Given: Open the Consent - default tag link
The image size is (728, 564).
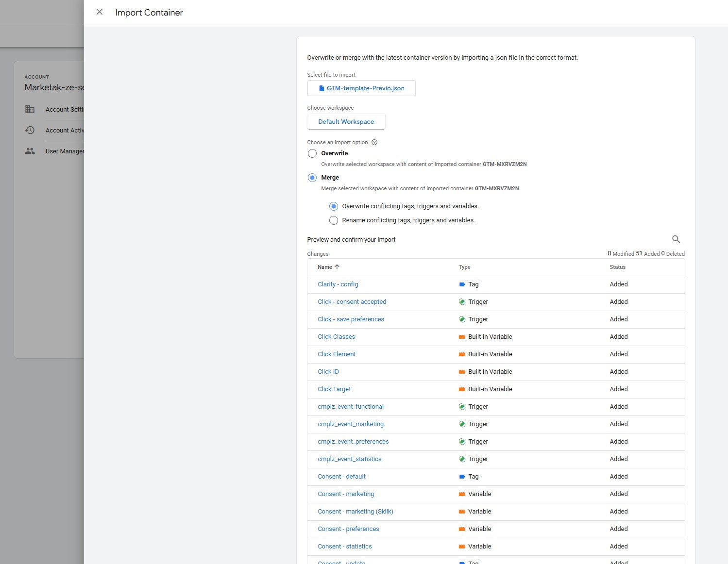Looking at the screenshot, I should click(341, 477).
